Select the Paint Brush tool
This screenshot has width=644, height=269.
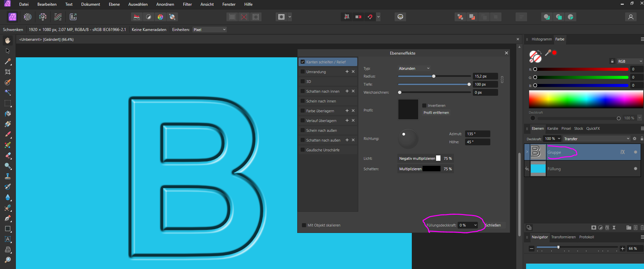8,134
